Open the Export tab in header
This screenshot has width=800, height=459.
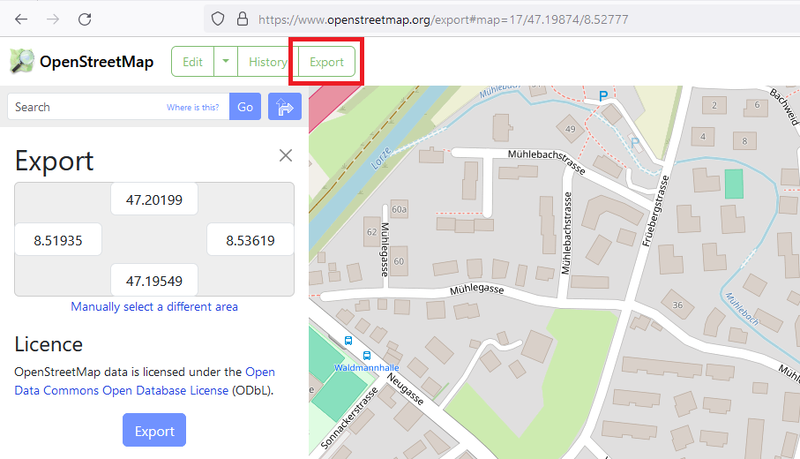(x=327, y=62)
